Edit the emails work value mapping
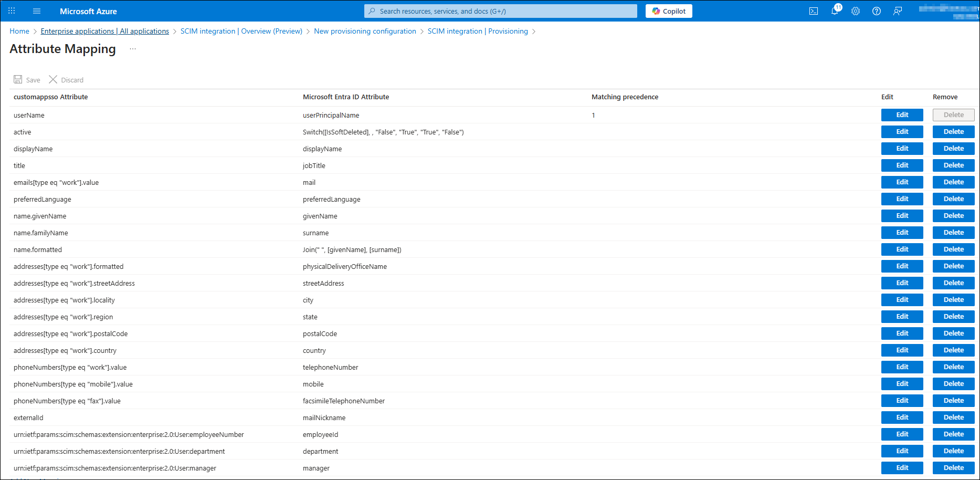The image size is (980, 480). point(902,182)
